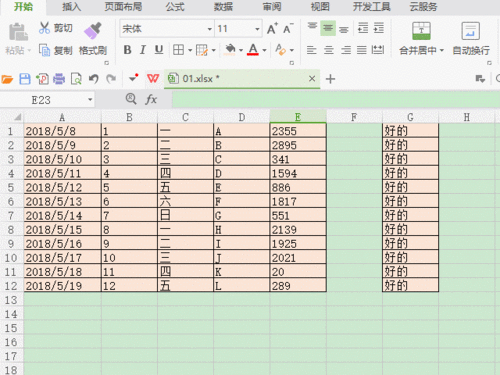Screen dimensions: 500x375
Task: Toggle underline formatting
Action: [159, 50]
